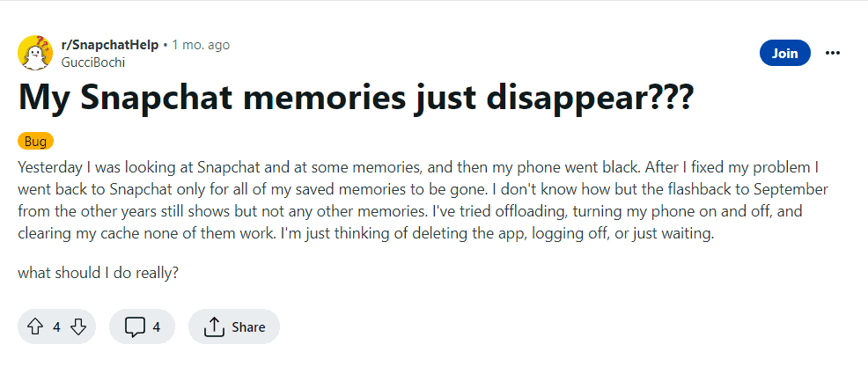868x374 pixels.
Task: Click the comment speech bubble icon
Action: pyautogui.click(x=135, y=327)
